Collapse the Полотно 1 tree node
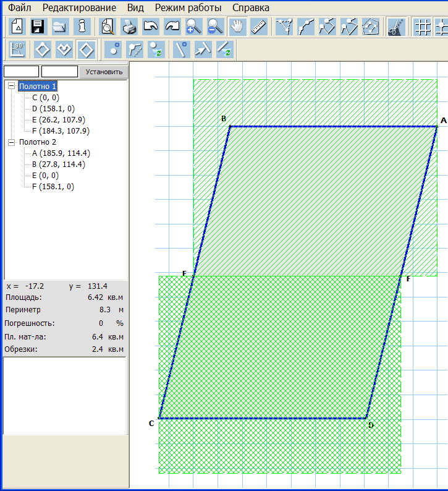This screenshot has width=448, height=491. click(x=12, y=86)
